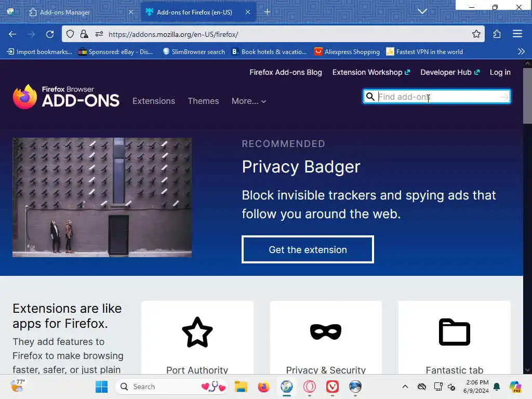Open Aliexpress Shopping bookmark

[x=347, y=51]
